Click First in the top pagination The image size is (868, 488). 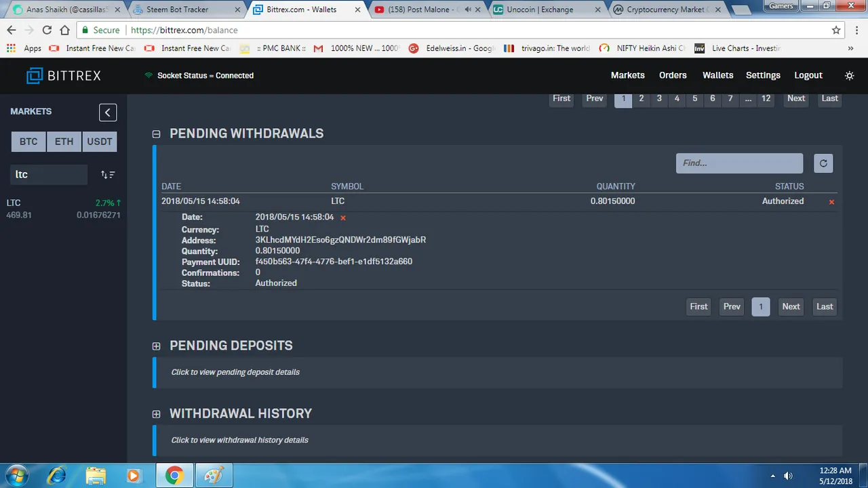(x=561, y=99)
